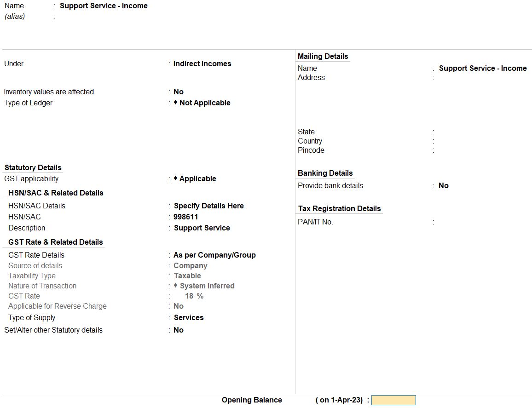Screen dimensions: 532x408
Task: Click the State label in Mailing Details
Action: [306, 132]
